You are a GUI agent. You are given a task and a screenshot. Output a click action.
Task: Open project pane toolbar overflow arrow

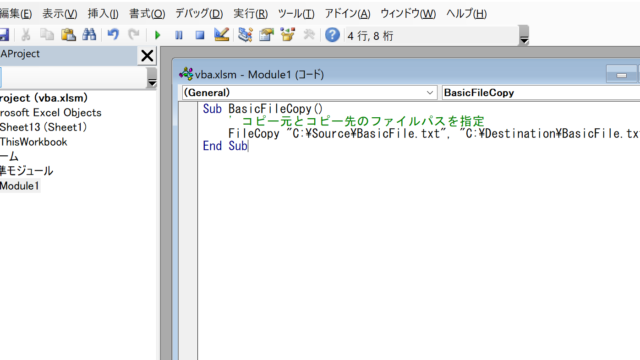point(152,78)
